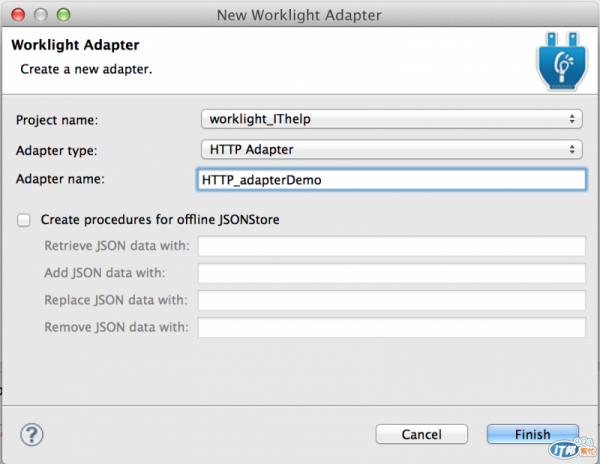Image resolution: width=600 pixels, height=464 pixels.
Task: Click the 'Create a new adapter.' text
Action: pos(86,69)
